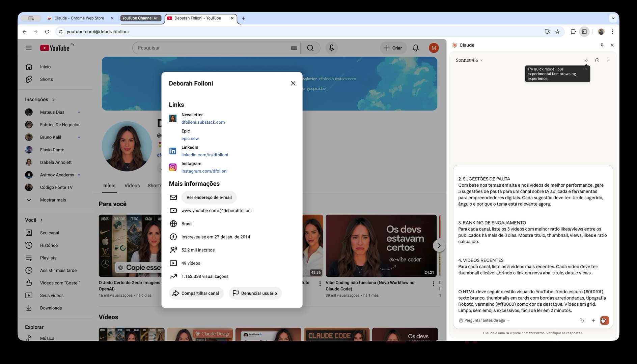Screen dimensions: 637x364
Task: Click the plus attachment icon in Claude
Action: pos(593,321)
